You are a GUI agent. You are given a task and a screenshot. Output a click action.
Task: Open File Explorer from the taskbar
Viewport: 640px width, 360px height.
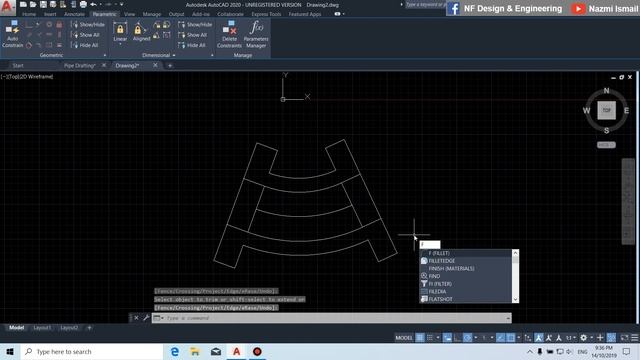(195, 351)
